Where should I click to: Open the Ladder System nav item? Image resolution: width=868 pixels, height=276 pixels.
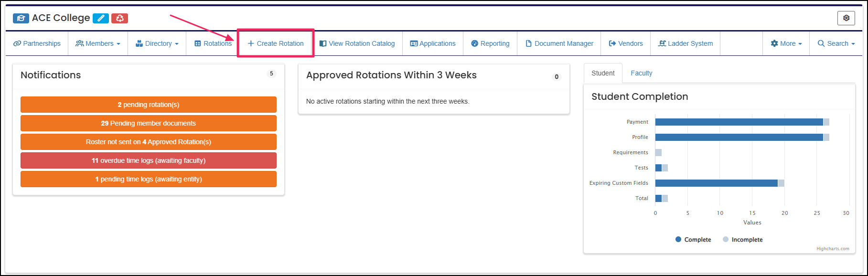[686, 43]
